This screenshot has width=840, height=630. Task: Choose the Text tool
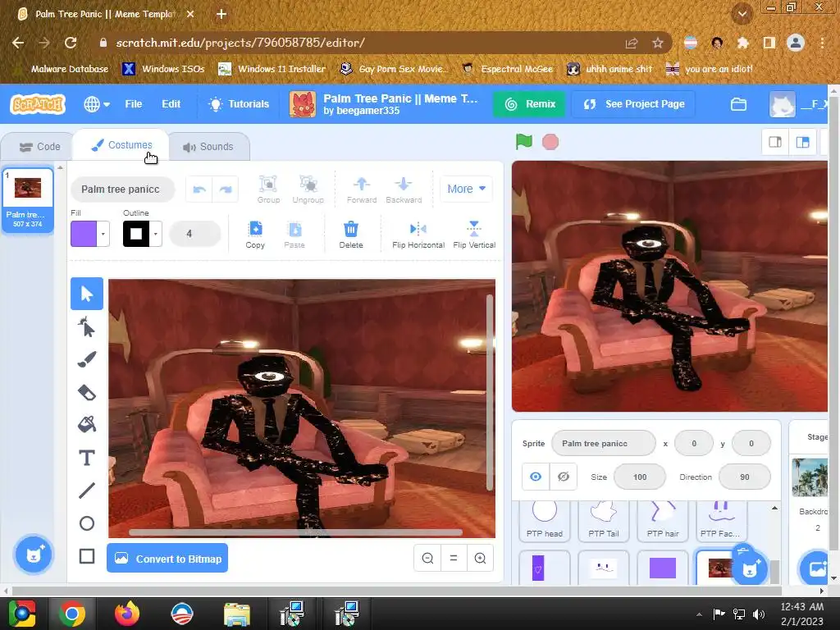pyautogui.click(x=87, y=458)
